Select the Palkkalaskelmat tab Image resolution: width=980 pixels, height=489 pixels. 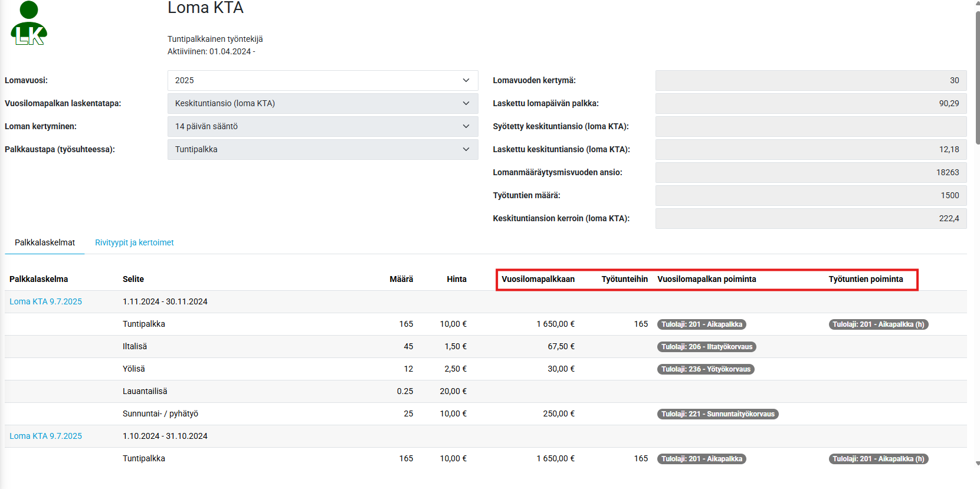pyautogui.click(x=45, y=242)
